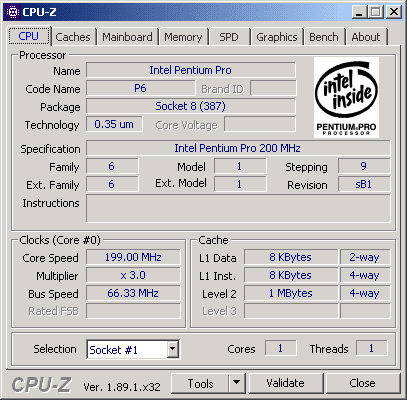The height and width of the screenshot is (400, 407).
Task: Click the Intel Inside Pentium Pro logo
Action: [x=346, y=97]
